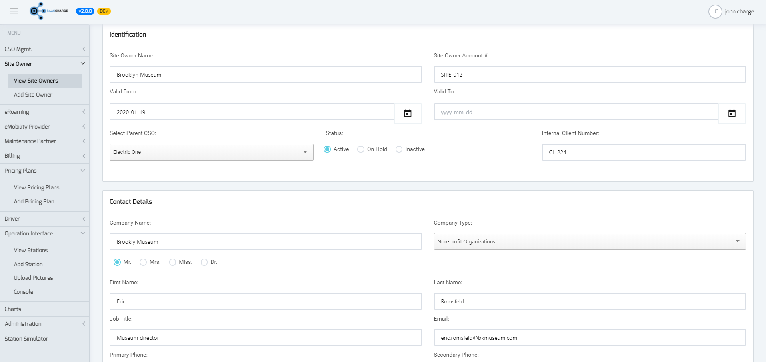
Task: Open Console in sidebar
Action: (x=23, y=292)
